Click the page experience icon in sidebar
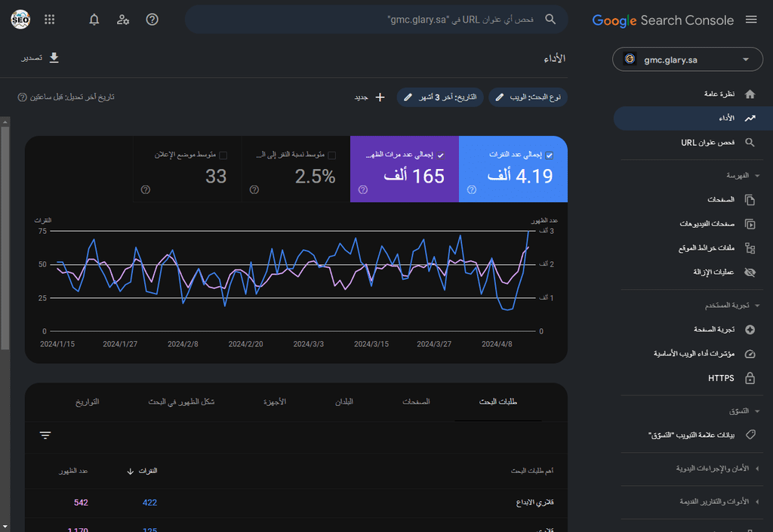The width and height of the screenshot is (773, 532). (x=750, y=330)
